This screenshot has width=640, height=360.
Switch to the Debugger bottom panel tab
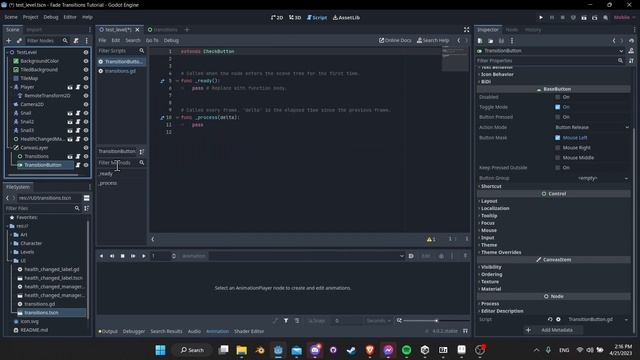(x=134, y=331)
